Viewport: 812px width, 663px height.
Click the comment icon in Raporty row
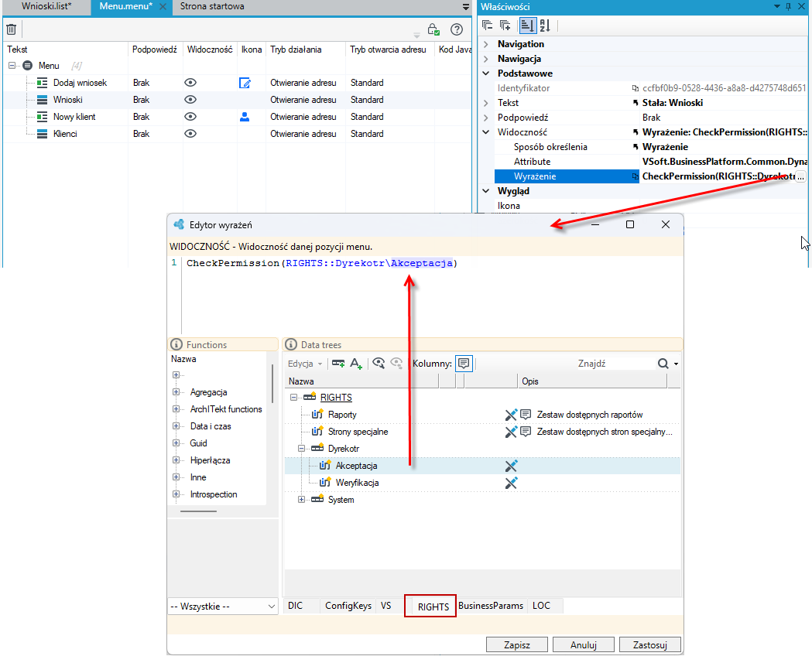[x=526, y=415]
